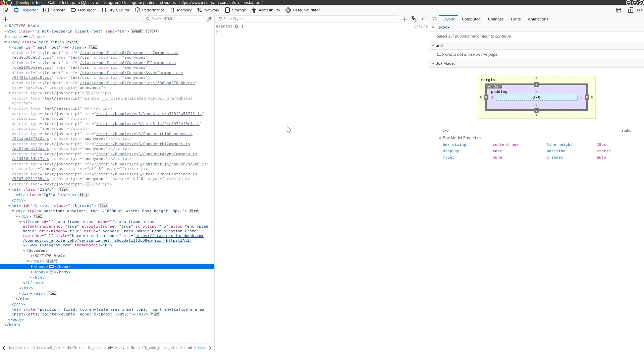Viewport: 644px width, 352px height.
Task: Open the Inspector panel
Action: pos(26,10)
